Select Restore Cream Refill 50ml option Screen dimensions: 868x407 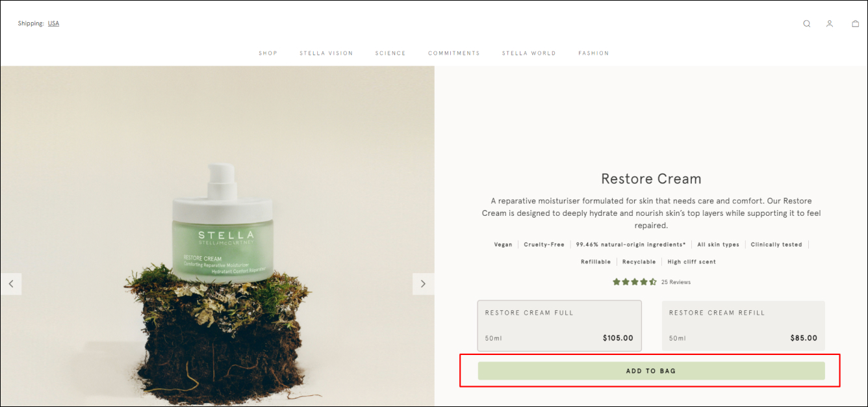(x=743, y=326)
